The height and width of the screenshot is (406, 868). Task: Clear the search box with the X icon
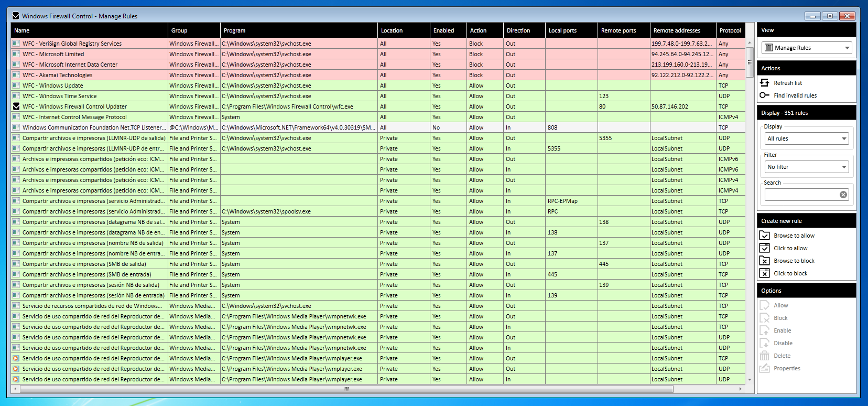pyautogui.click(x=843, y=195)
